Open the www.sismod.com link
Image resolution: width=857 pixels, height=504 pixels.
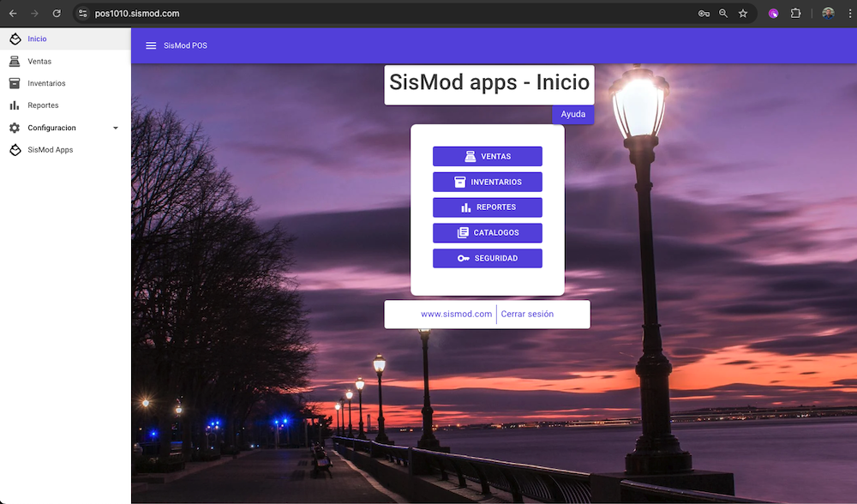tap(457, 314)
